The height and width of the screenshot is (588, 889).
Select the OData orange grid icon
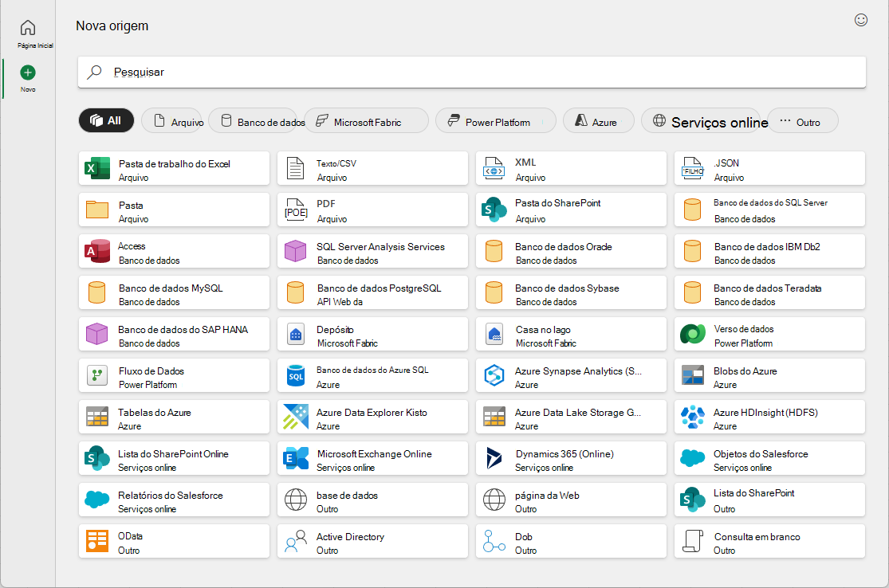(97, 541)
